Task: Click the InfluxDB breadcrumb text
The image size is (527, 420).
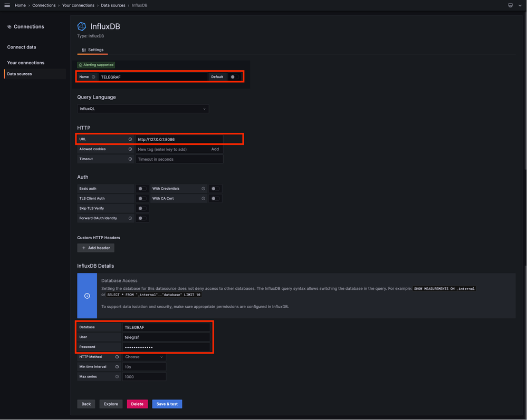Action: (x=139, y=5)
